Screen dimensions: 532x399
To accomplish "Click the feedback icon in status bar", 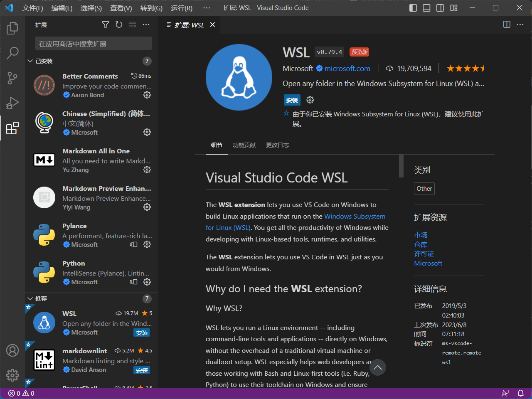I will (x=505, y=393).
